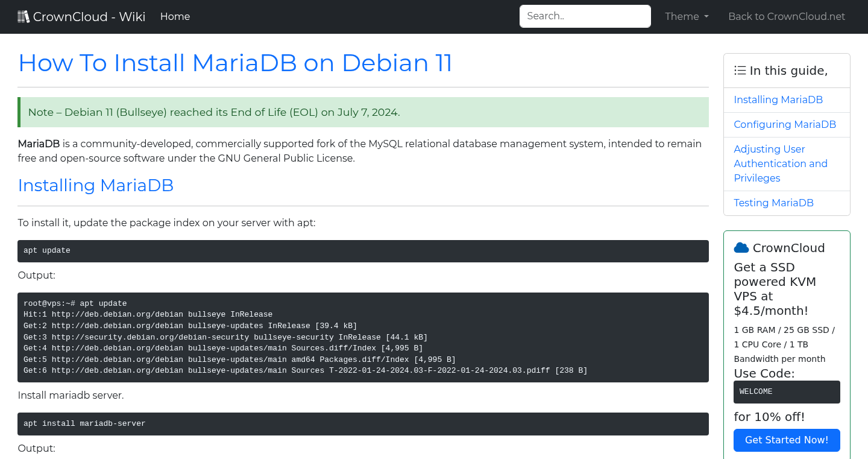Click the apt install mariadb-server code block
Viewport: 868px width, 459px height.
coord(363,424)
